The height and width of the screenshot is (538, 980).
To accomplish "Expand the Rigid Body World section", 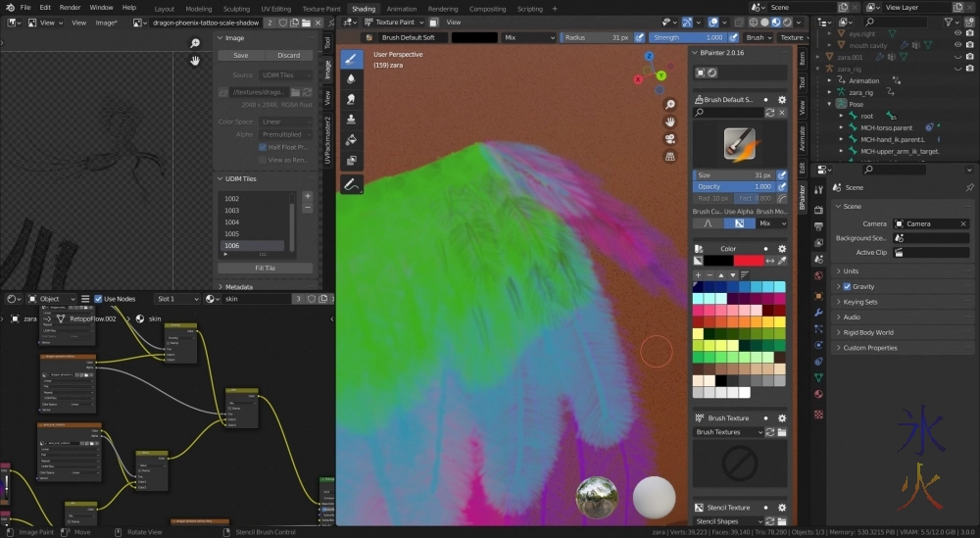I will [867, 332].
